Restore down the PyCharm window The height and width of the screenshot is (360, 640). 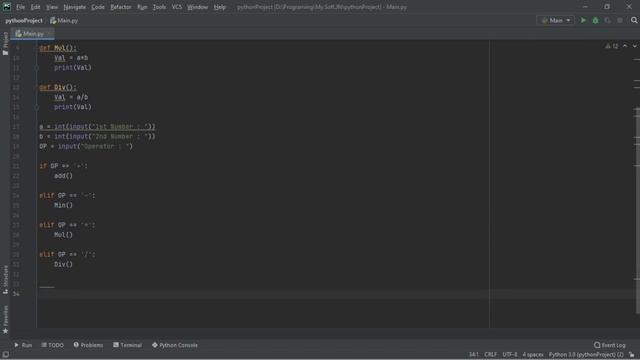(607, 7)
